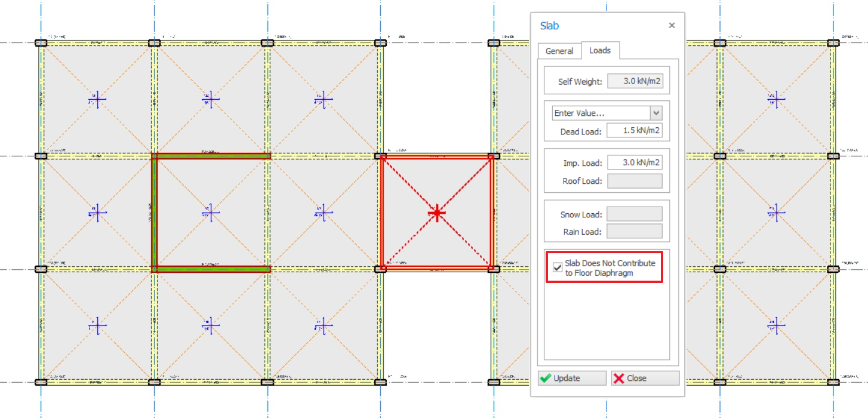Select the Roof Load field

pos(635,181)
